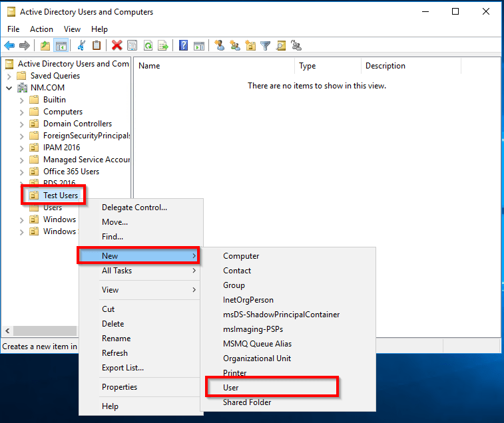Open the Help menu in menu bar
This screenshot has height=423, width=504.
point(99,29)
